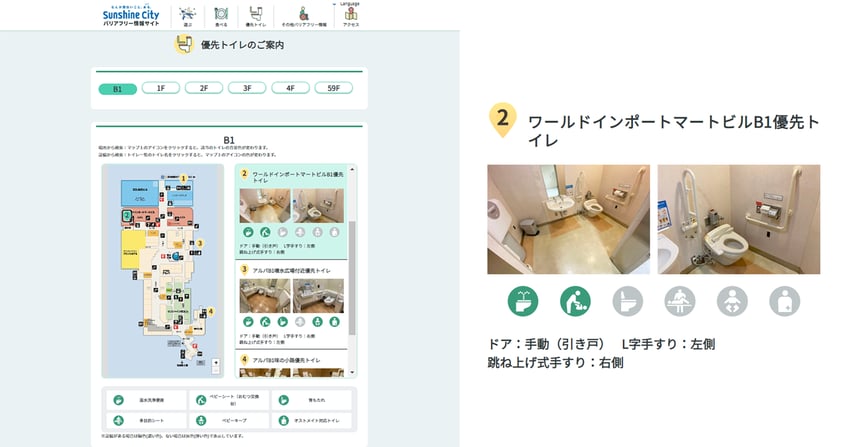Zoom in the map with plus button
The image size is (850, 447).
tap(216, 362)
